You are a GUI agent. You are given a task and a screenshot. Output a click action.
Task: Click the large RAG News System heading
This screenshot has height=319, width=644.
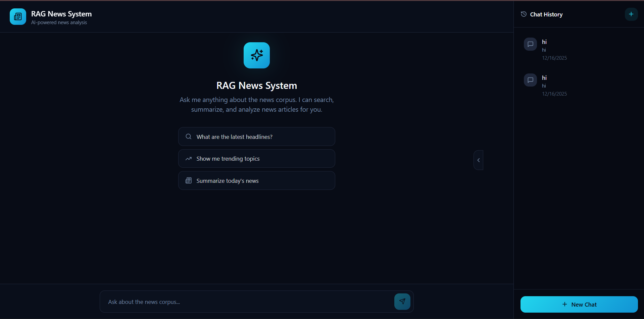point(257,86)
